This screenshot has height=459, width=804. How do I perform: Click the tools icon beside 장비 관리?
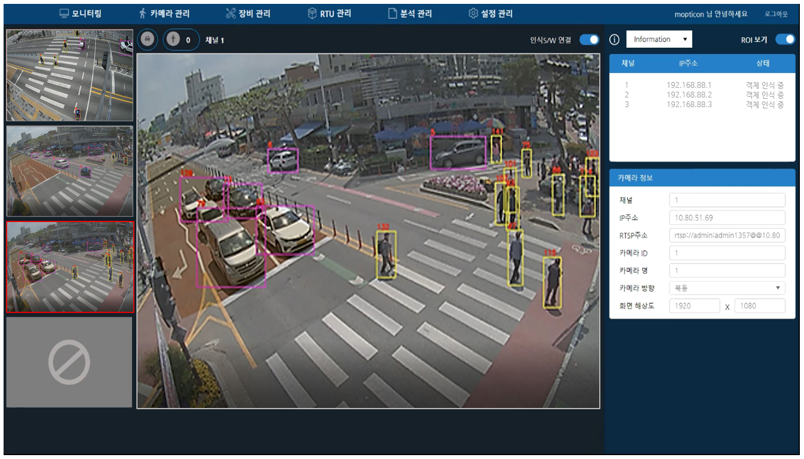click(x=231, y=14)
